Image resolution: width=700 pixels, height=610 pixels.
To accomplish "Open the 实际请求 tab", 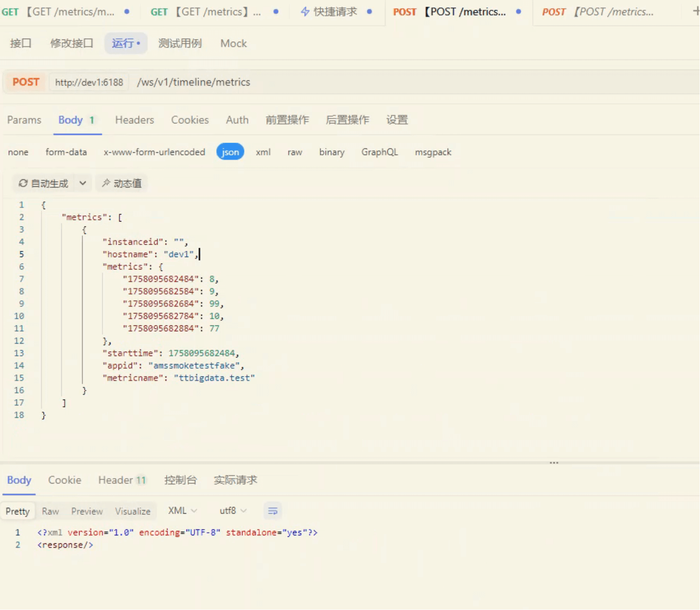I will [x=235, y=480].
